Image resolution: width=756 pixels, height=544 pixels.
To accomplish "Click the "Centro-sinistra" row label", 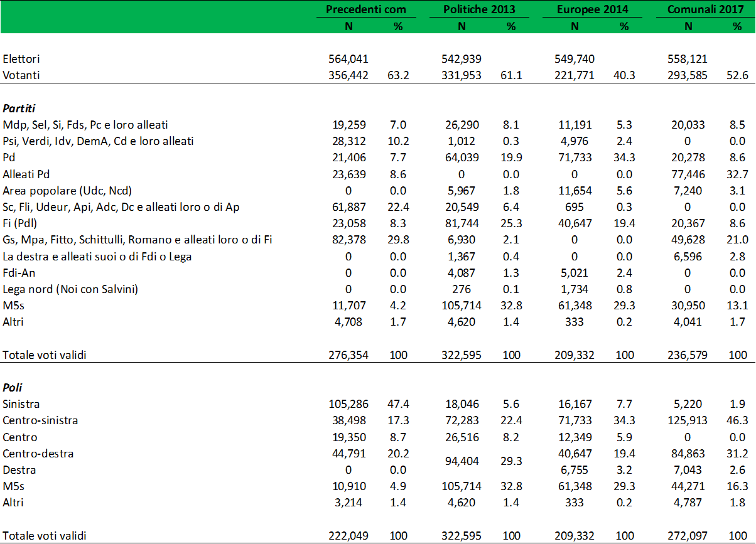I will click(40, 420).
